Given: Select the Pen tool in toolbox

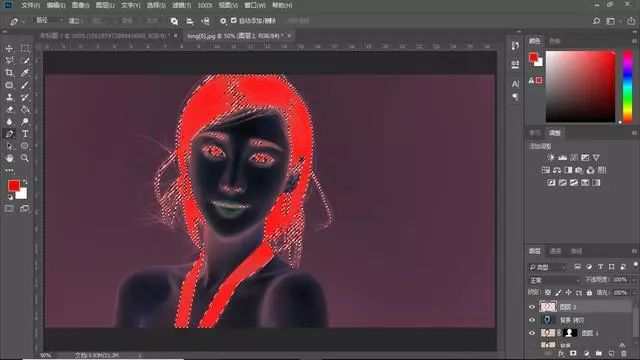Looking at the screenshot, I should point(9,134).
